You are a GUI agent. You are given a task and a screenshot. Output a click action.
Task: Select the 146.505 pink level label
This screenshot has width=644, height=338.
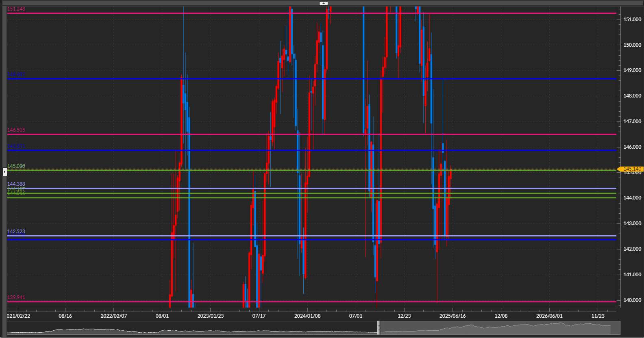(16, 130)
